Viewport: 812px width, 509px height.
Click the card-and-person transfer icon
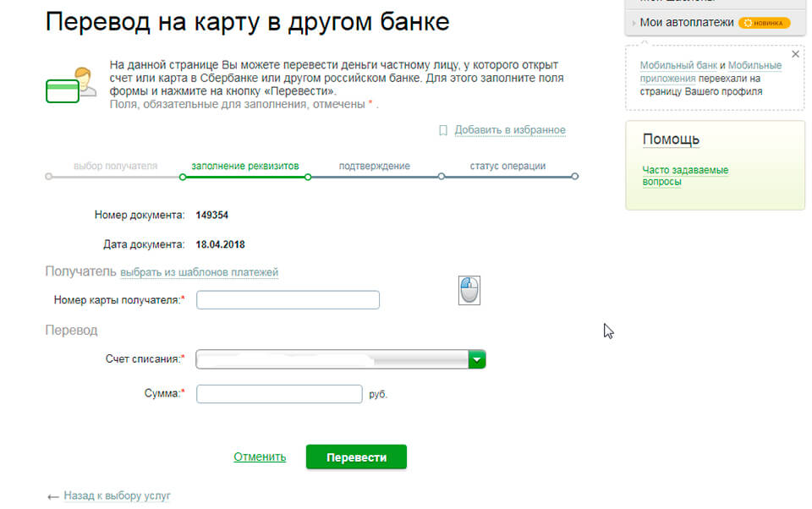tap(71, 85)
